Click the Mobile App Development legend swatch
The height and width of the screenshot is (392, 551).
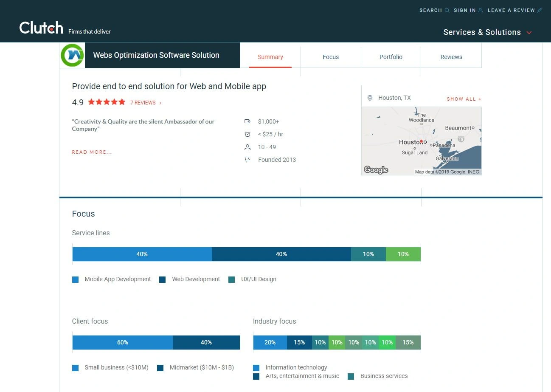point(76,279)
